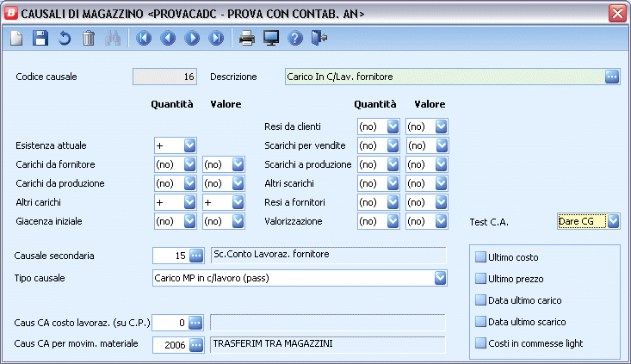Delete the record using the trash icon
631x364 pixels.
(x=89, y=38)
